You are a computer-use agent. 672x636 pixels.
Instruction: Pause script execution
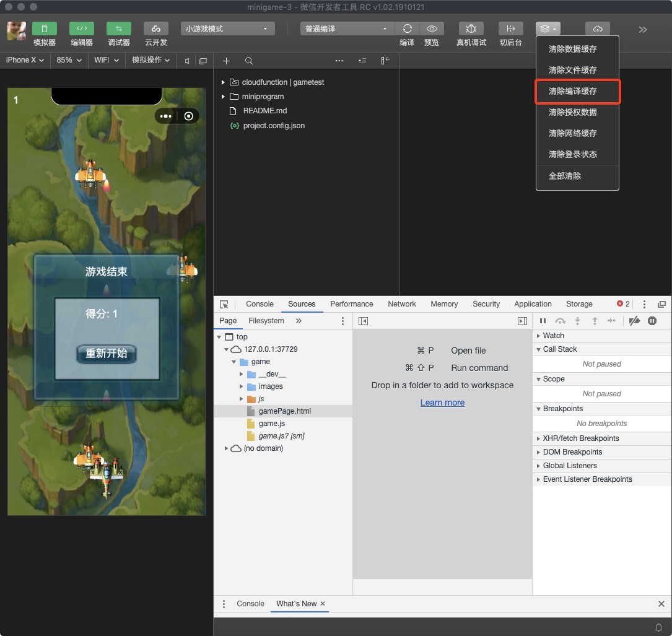coord(543,321)
